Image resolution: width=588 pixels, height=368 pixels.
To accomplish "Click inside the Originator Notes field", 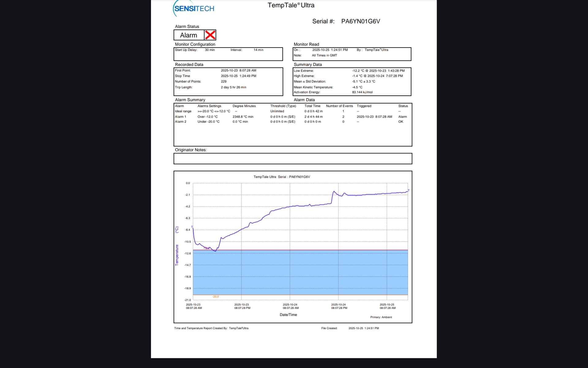I will point(292,159).
